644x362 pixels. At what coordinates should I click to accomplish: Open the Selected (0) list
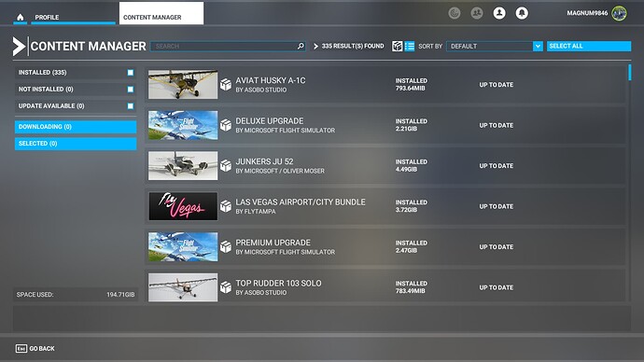(x=76, y=144)
